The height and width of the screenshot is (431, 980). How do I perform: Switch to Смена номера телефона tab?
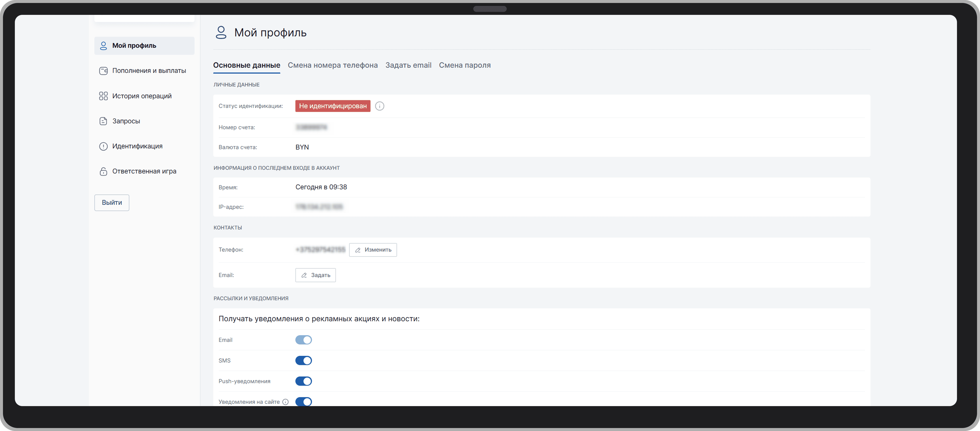332,65
